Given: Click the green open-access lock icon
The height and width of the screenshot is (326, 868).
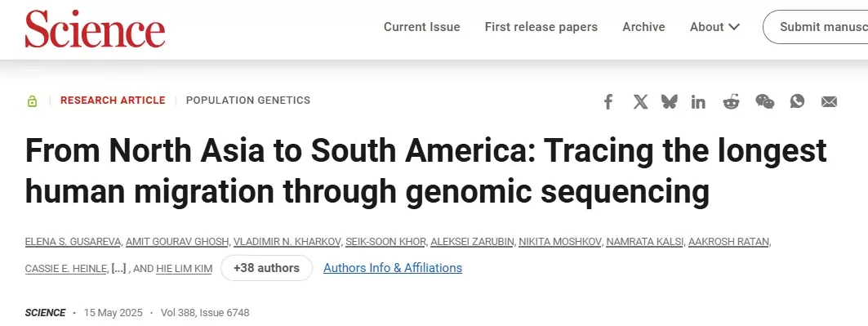Looking at the screenshot, I should click(32, 101).
